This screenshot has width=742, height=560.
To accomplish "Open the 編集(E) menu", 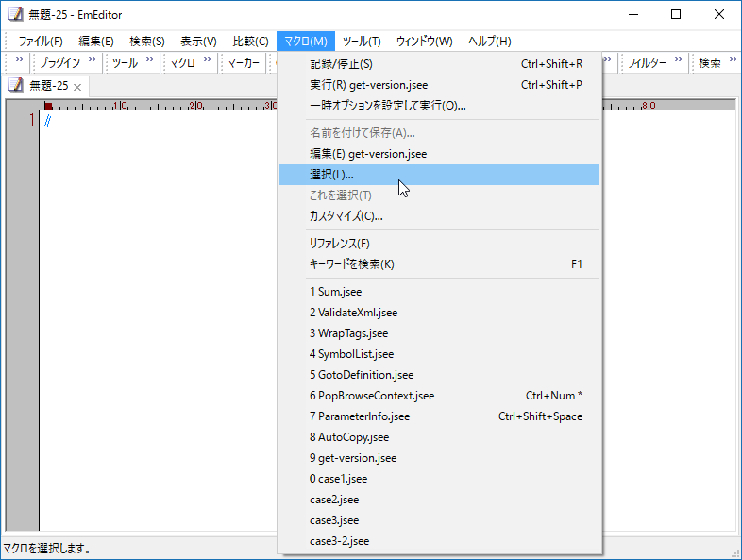I will tap(96, 42).
